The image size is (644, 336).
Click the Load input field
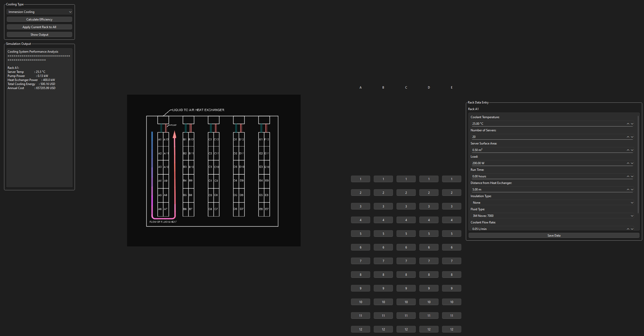pos(547,163)
